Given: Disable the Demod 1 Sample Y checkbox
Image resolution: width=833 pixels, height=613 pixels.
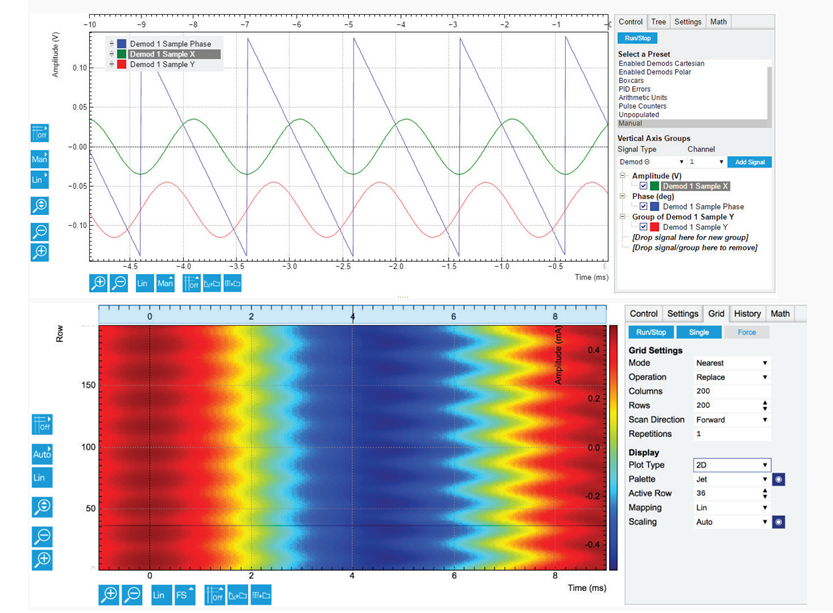Looking at the screenshot, I should point(644,227).
